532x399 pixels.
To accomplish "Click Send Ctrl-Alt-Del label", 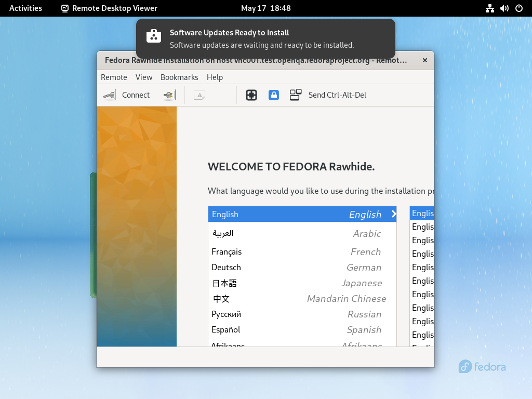I will pyautogui.click(x=337, y=95).
